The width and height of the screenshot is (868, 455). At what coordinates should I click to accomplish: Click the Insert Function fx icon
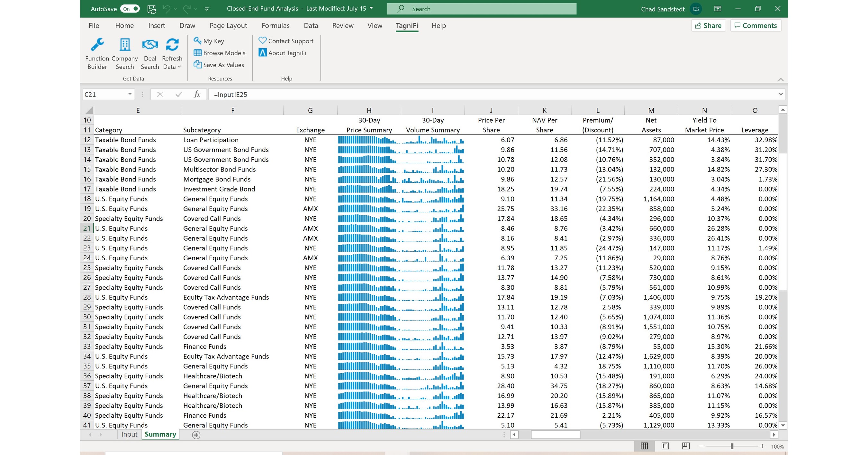click(197, 94)
